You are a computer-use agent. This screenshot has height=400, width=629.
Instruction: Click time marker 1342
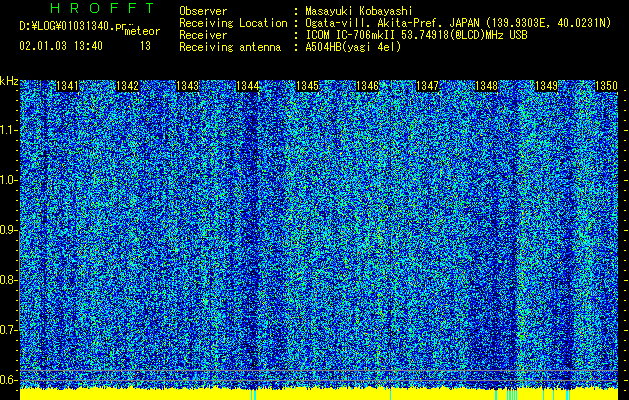pyautogui.click(x=127, y=86)
